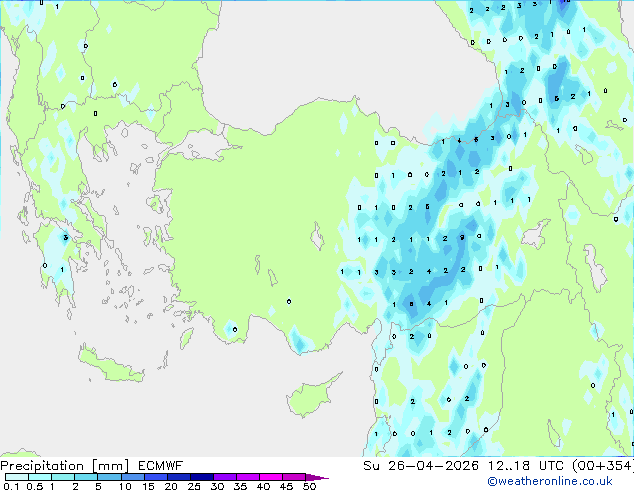Select the 45–50 mm legend color swatch
The image size is (634, 490).
294,477
